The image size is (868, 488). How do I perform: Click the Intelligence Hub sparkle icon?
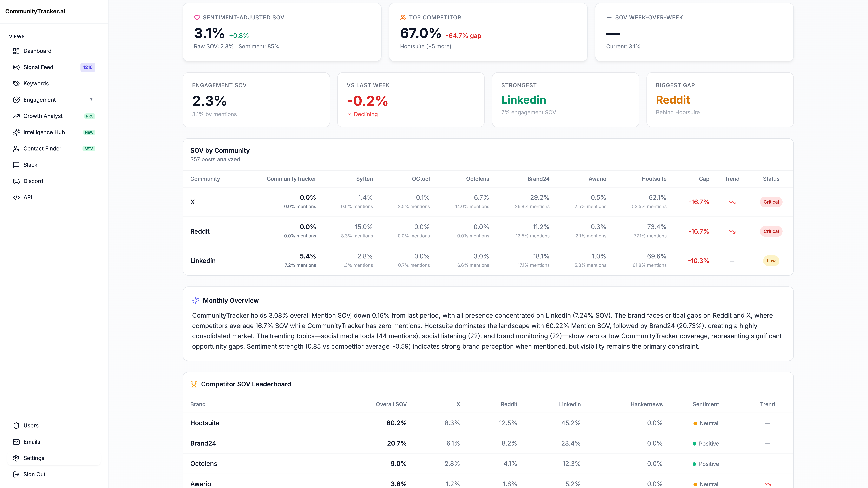pyautogui.click(x=16, y=132)
